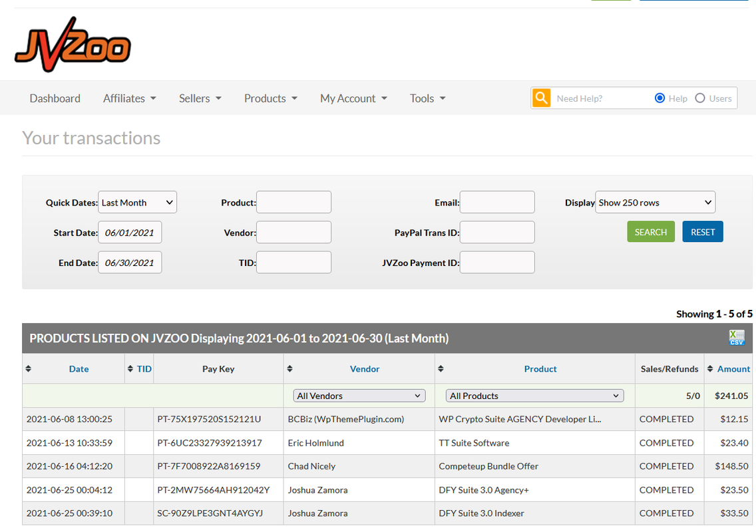756x532 pixels.
Task: Click the PayPal Trans ID input
Action: click(x=497, y=232)
